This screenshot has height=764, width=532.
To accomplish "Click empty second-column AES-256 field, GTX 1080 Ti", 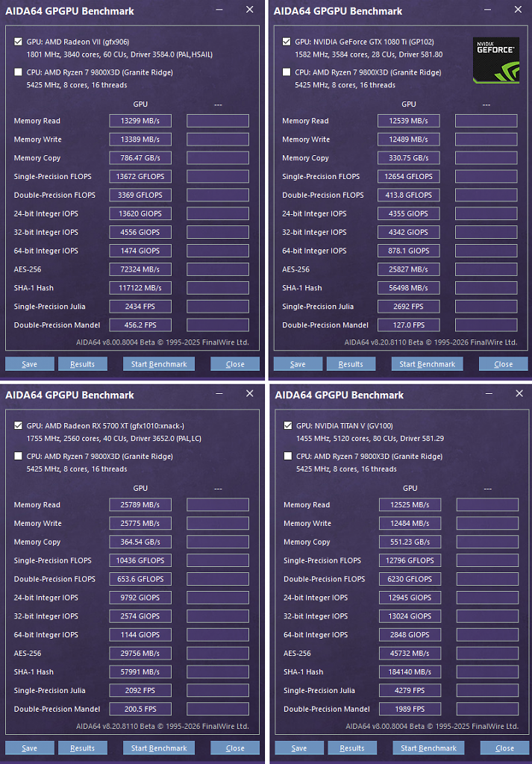I will pyautogui.click(x=486, y=269).
